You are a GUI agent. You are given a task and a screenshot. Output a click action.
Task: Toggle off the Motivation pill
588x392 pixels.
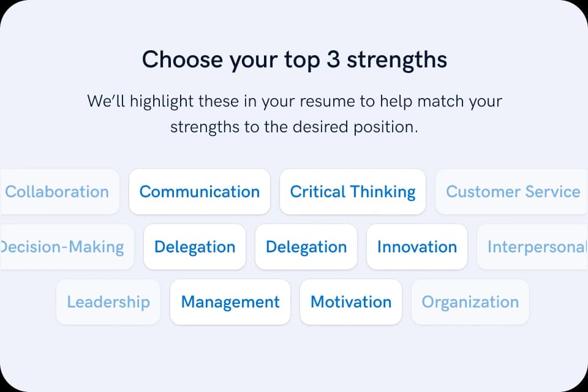[x=351, y=302]
